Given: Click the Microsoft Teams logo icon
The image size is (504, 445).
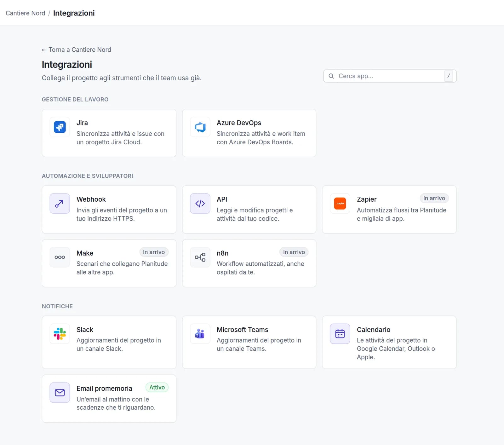Looking at the screenshot, I should coord(200,334).
